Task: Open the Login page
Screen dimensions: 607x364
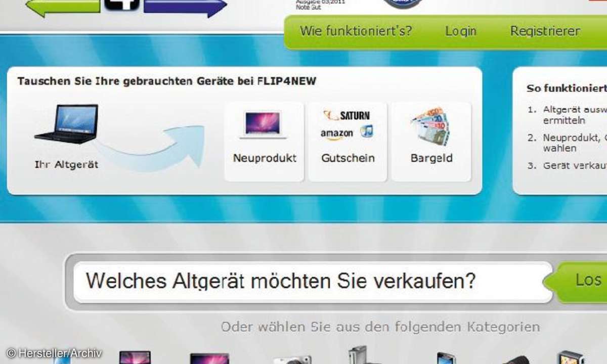Action: point(461,31)
